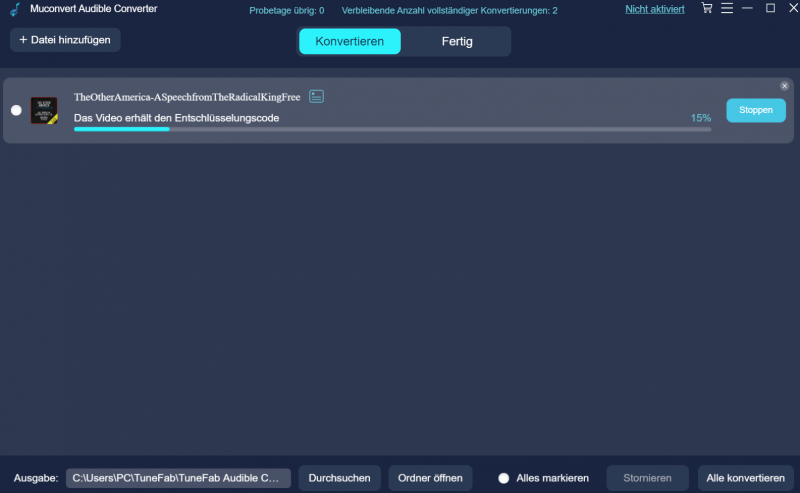The width and height of the screenshot is (800, 493).
Task: Click the Datei hinzufügen button
Action: 65,40
